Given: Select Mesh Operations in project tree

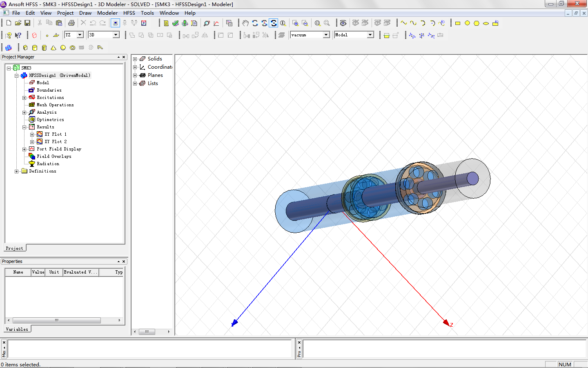Looking at the screenshot, I should (x=55, y=105).
